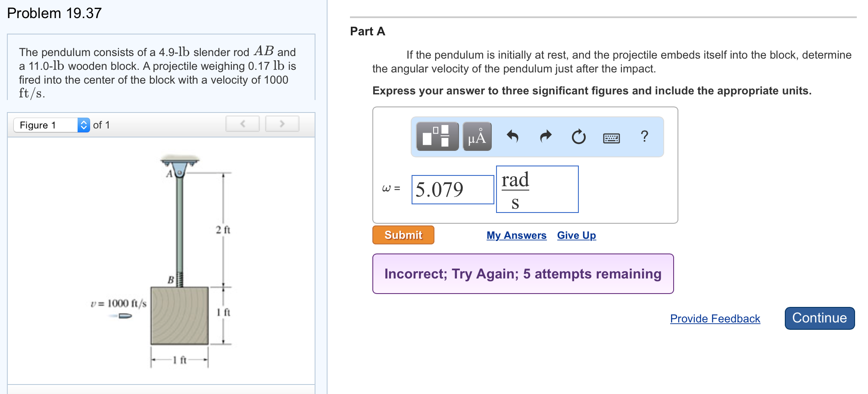Select the equation templates icon
This screenshot has width=868, height=394.
point(437,137)
